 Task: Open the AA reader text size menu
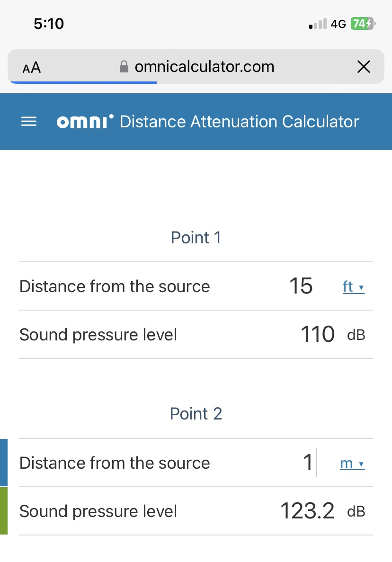32,67
